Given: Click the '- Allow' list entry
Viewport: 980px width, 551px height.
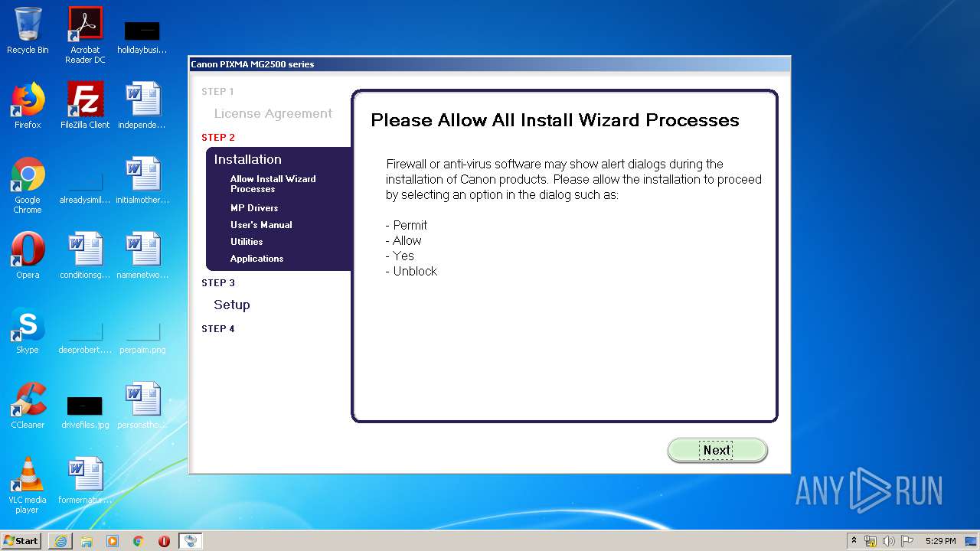Looking at the screenshot, I should pos(403,240).
